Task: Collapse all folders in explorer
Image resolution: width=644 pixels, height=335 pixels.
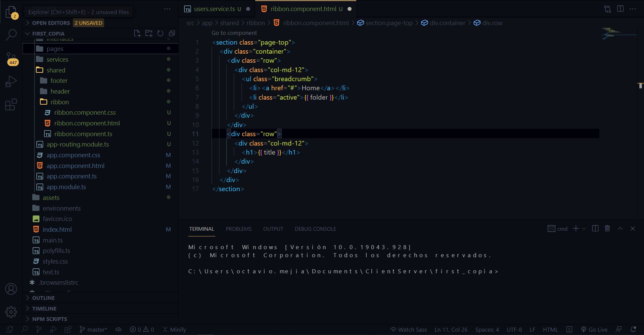Action: coord(172,33)
